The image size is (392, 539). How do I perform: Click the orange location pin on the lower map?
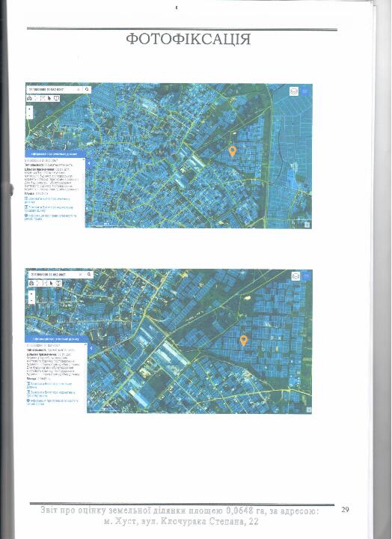[244, 341]
